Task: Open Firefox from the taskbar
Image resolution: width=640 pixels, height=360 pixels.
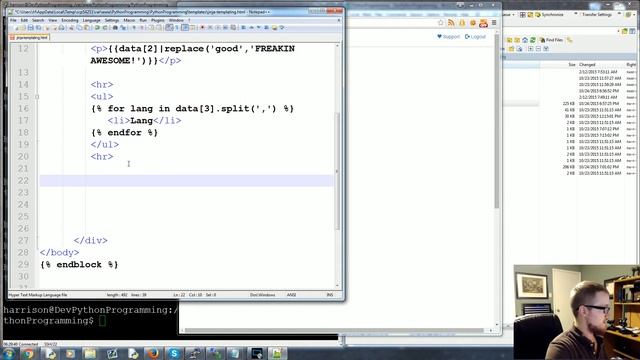Action: click(x=153, y=353)
